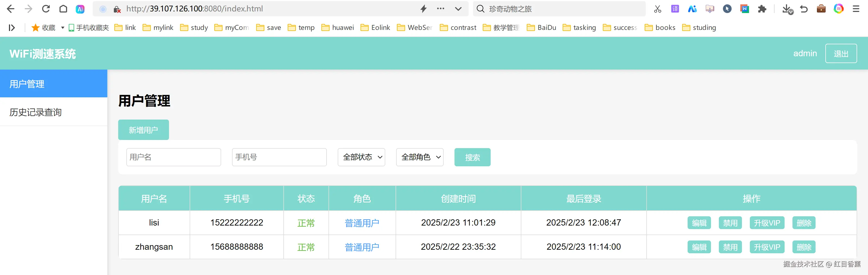
Task: Open the 全部状态 dropdown
Action: click(x=361, y=157)
